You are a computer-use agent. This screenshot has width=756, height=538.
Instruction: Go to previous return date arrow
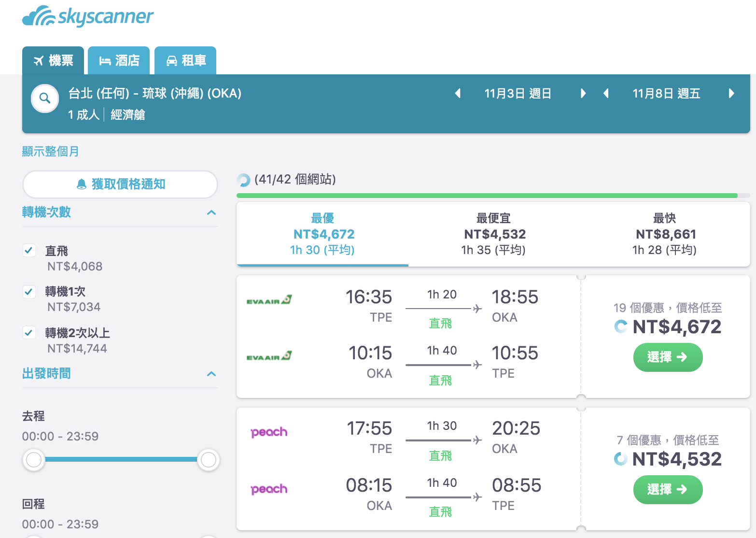click(606, 93)
